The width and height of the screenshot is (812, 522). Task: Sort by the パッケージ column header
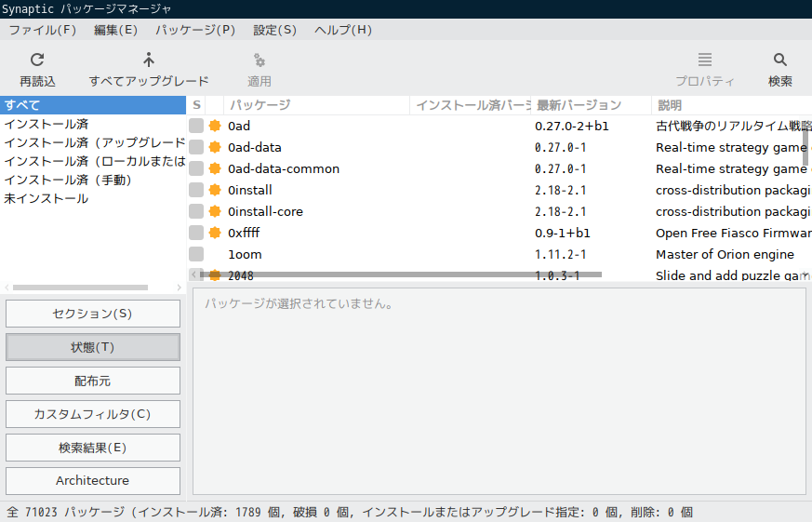click(x=316, y=105)
